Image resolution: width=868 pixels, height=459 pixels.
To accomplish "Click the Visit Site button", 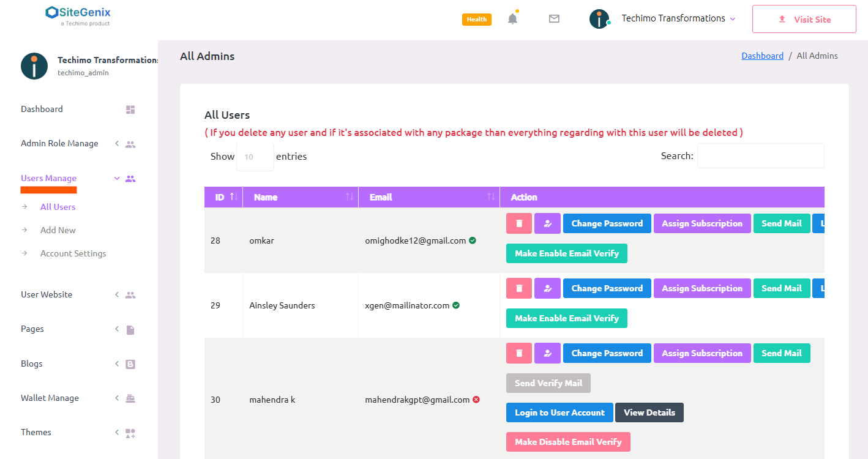I will click(x=804, y=19).
